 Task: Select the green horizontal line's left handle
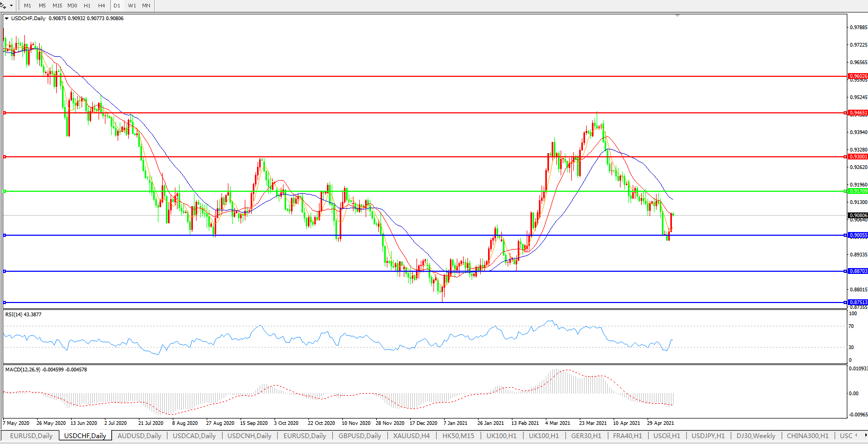click(x=5, y=191)
